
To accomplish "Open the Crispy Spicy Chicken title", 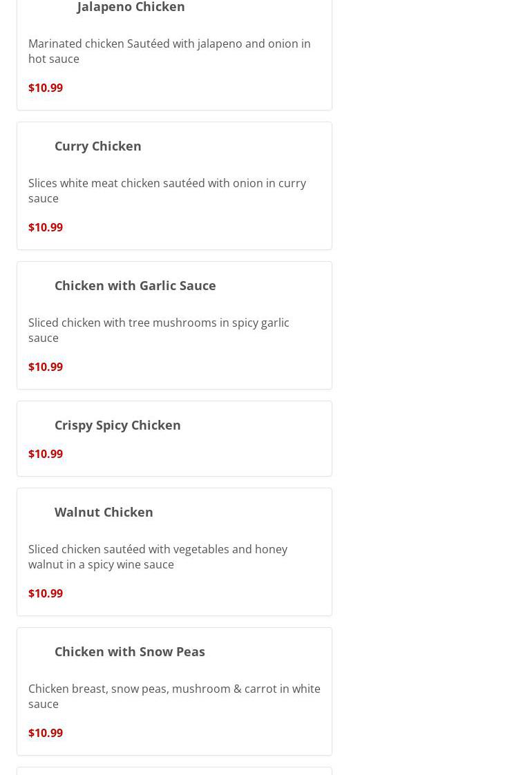I will [117, 425].
